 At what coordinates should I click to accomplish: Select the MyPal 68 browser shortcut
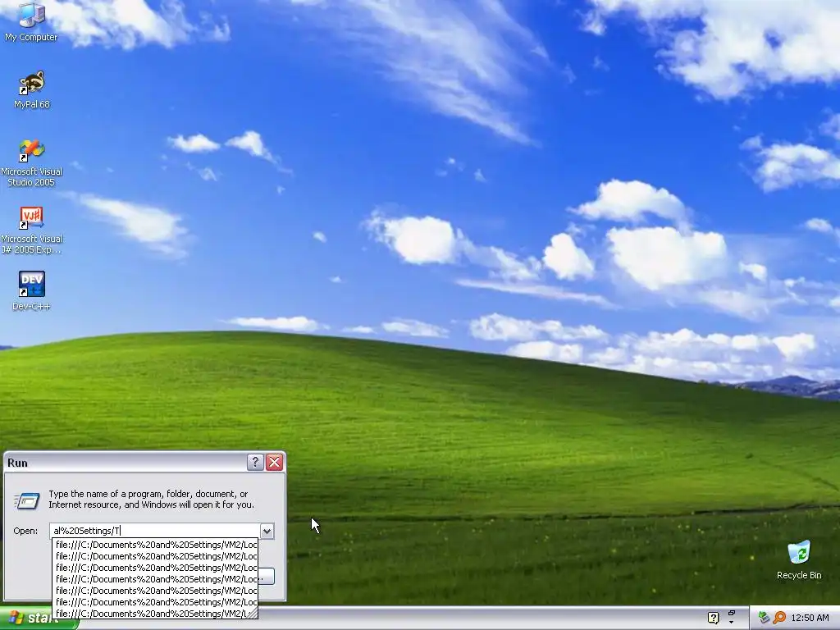[32, 89]
